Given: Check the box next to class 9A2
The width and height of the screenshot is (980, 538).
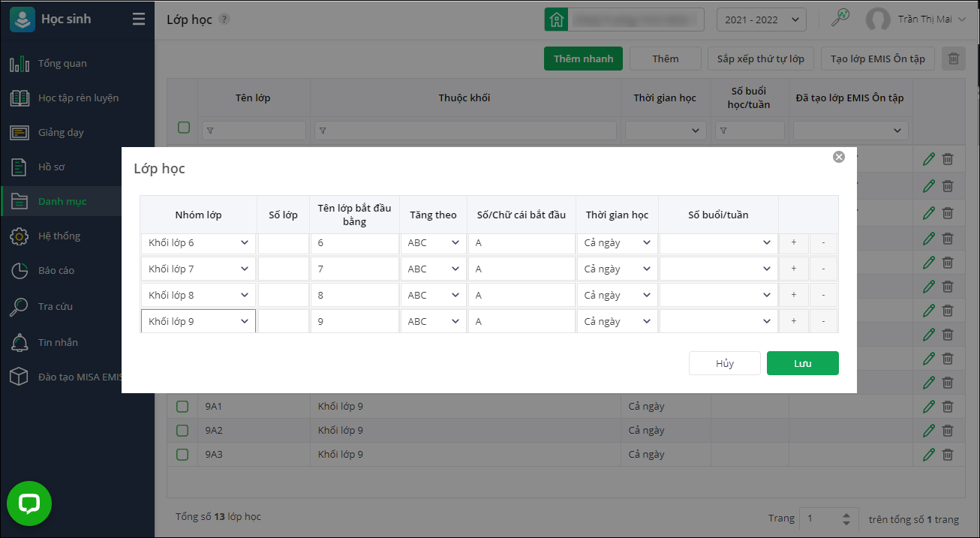Looking at the screenshot, I should point(182,431).
